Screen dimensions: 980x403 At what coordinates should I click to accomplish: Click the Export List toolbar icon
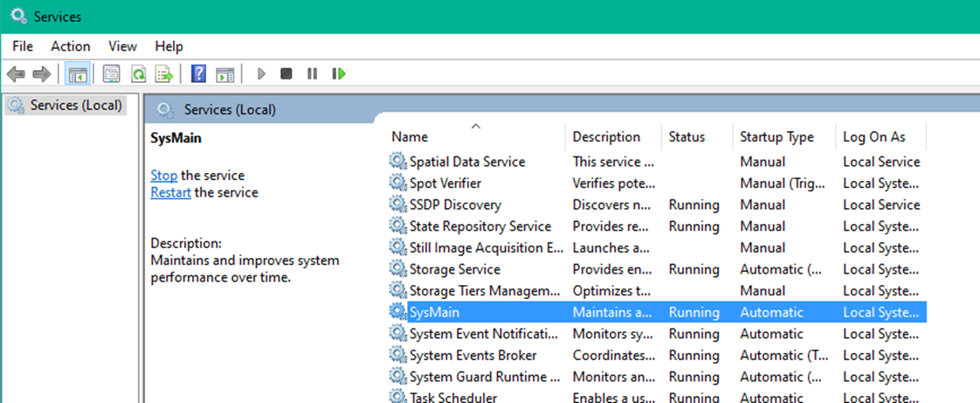(163, 74)
